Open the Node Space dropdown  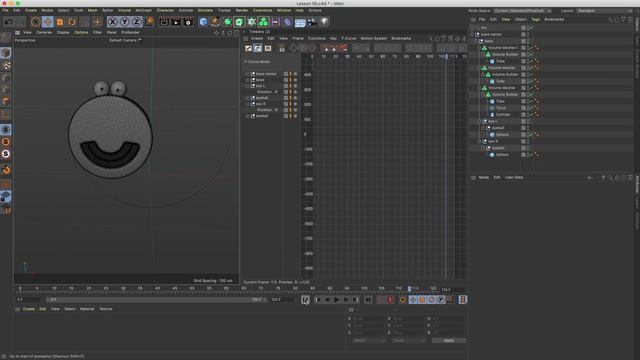click(x=522, y=11)
